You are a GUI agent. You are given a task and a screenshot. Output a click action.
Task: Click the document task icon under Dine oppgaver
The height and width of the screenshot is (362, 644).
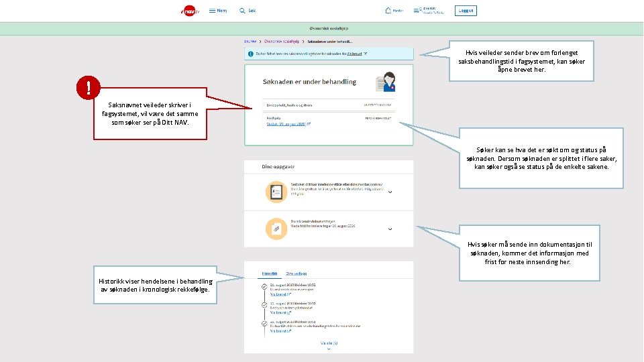click(x=276, y=192)
